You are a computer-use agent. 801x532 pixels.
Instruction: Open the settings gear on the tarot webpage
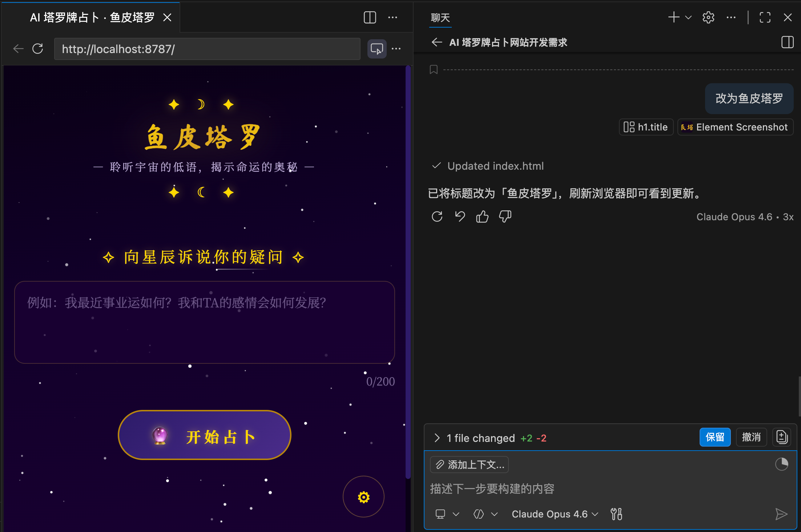363,496
